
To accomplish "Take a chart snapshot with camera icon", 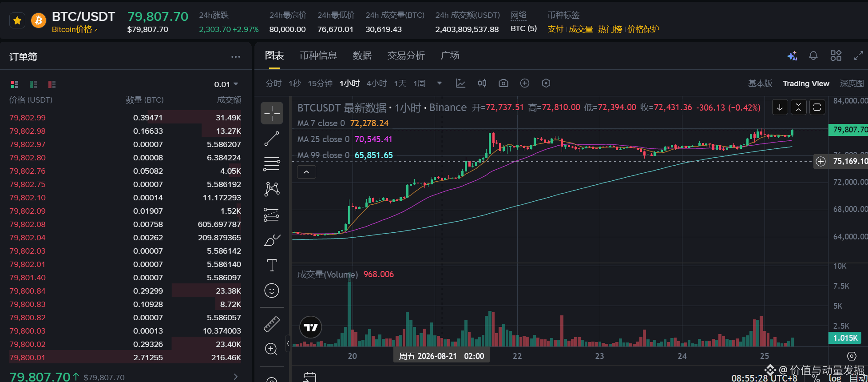I will [503, 83].
